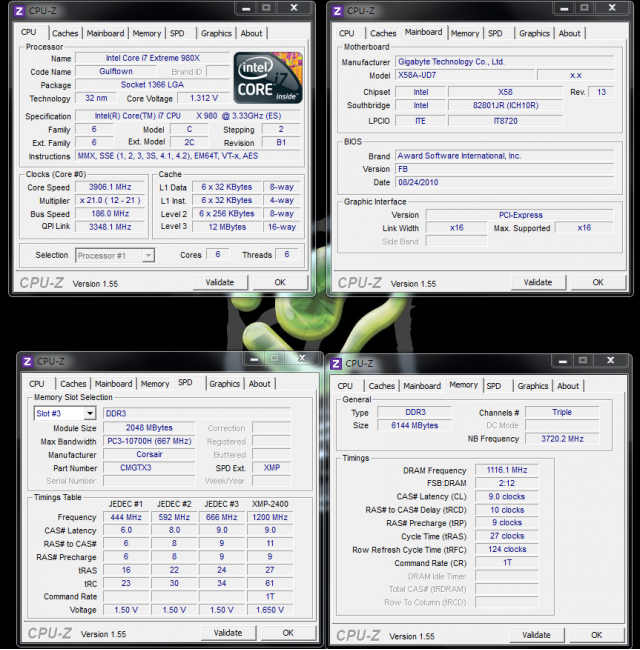Click the motherboard model field X58A-UD7

464,75
